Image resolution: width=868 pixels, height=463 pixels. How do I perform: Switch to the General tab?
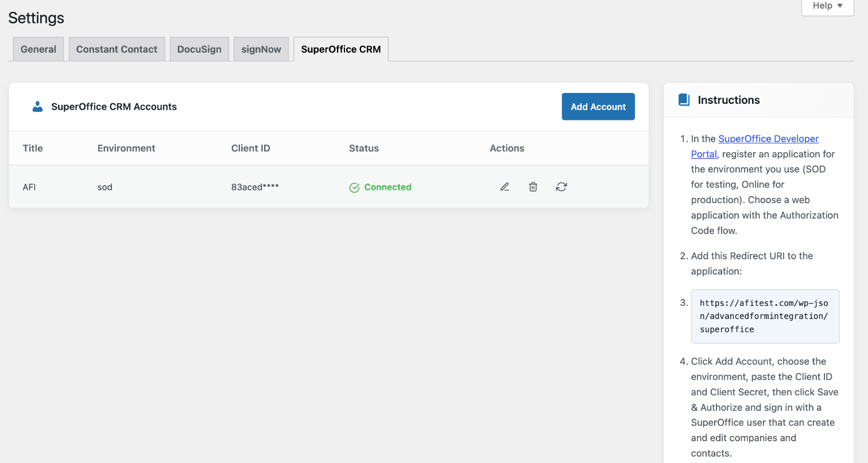38,49
